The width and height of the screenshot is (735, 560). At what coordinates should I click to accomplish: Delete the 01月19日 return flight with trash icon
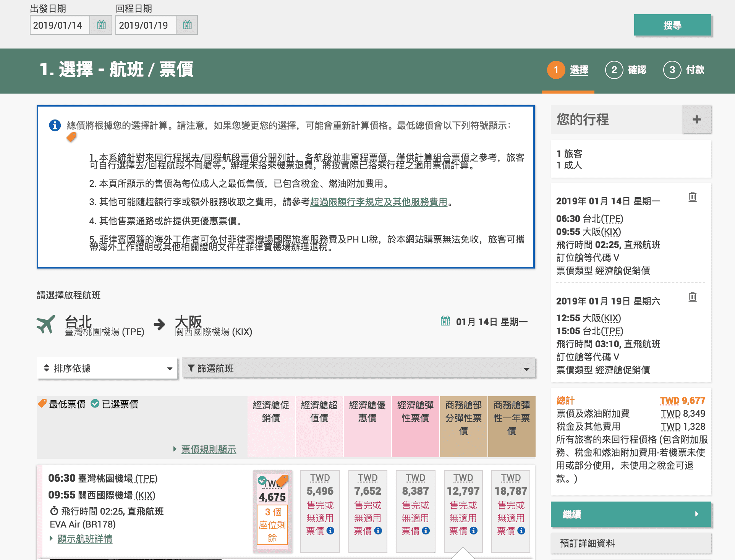coord(693,297)
